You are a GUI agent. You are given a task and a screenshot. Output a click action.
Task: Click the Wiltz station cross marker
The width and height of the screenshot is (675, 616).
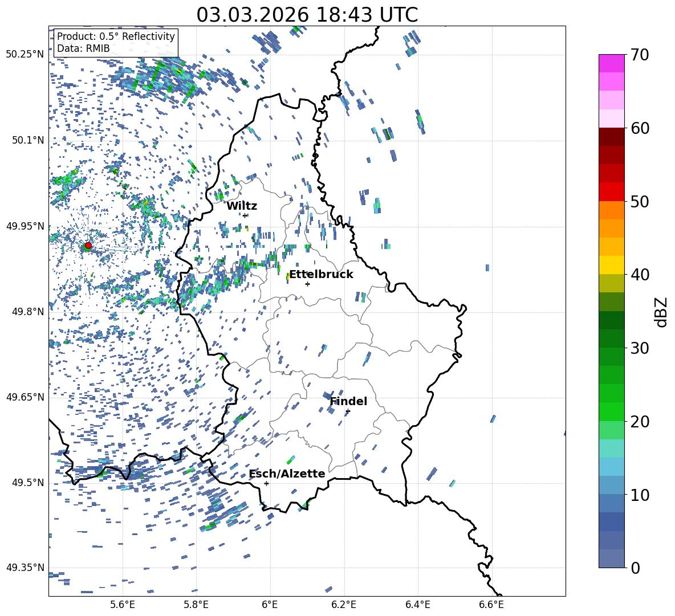click(x=245, y=215)
